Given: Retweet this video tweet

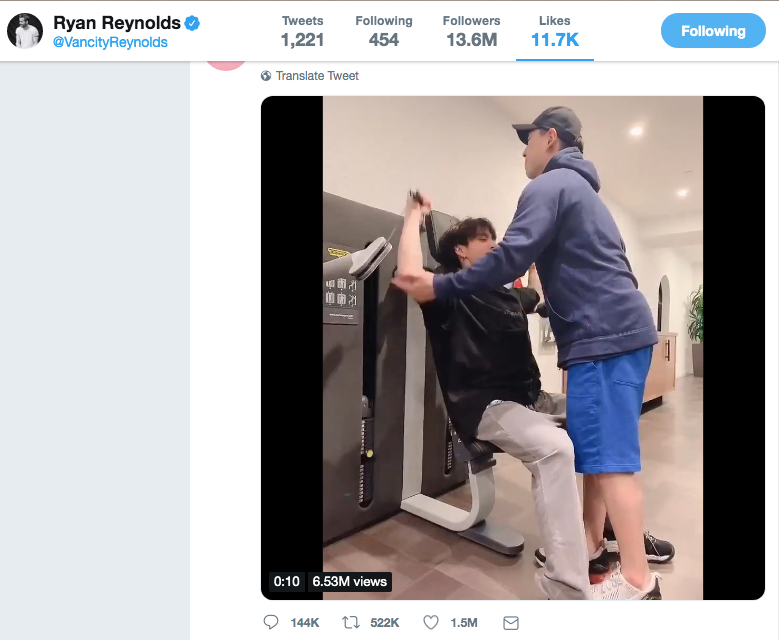Looking at the screenshot, I should [351, 623].
